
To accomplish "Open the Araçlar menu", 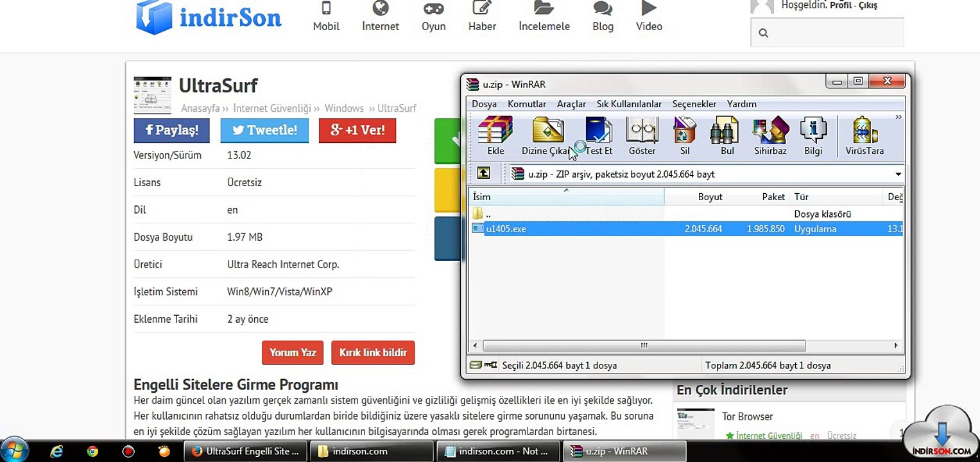I will click(x=571, y=104).
